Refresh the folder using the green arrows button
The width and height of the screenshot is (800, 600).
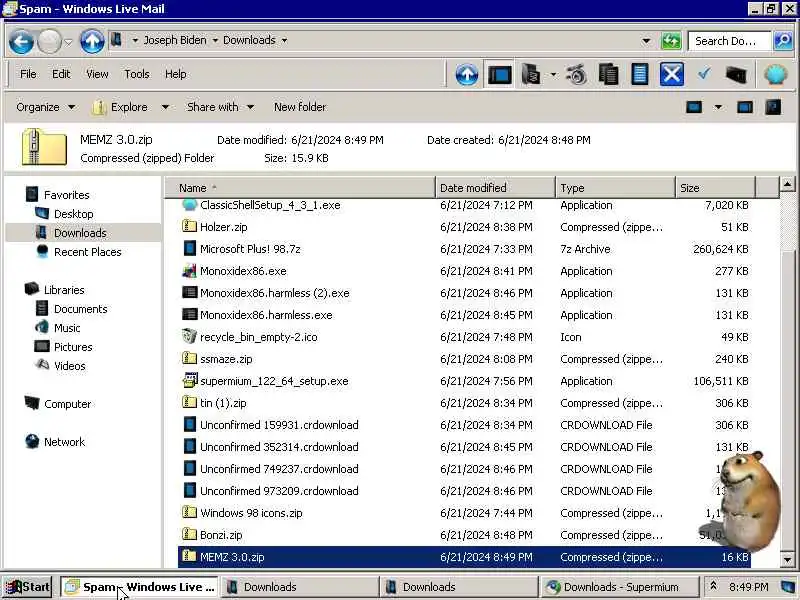(x=671, y=41)
